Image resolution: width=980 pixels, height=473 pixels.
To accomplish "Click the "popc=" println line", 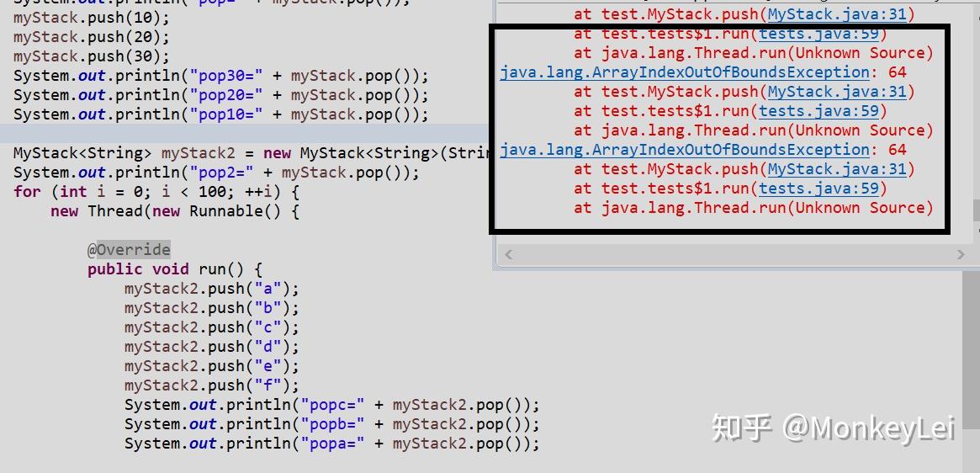I will coord(332,405).
